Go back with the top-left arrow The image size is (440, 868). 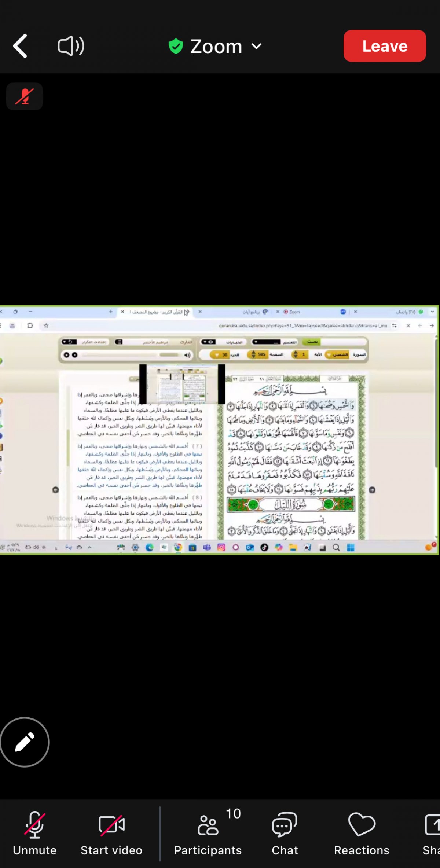[20, 46]
